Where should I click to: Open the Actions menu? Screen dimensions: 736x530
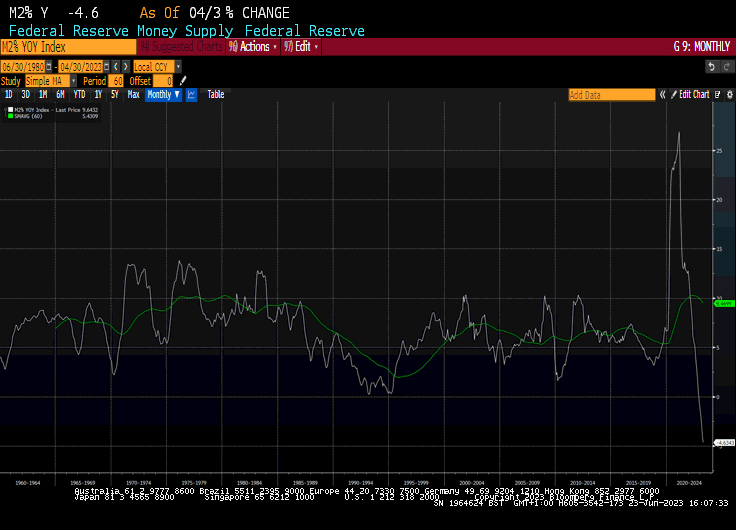pyautogui.click(x=250, y=46)
